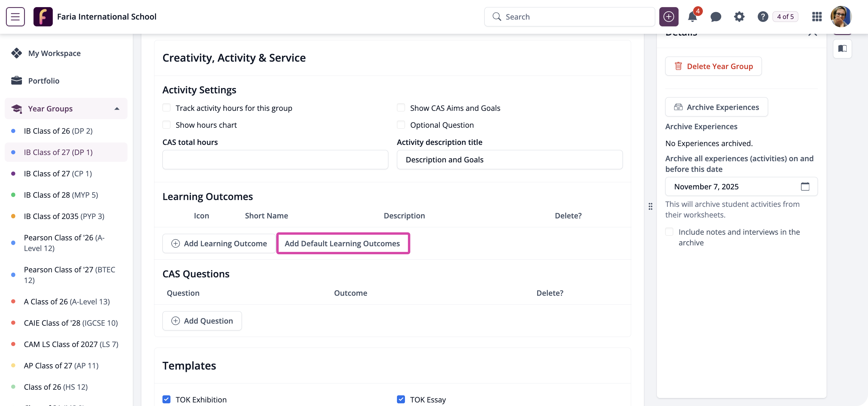The image size is (868, 406).
Task: Select IB Class of 26 (DP 2)
Action: [66, 131]
